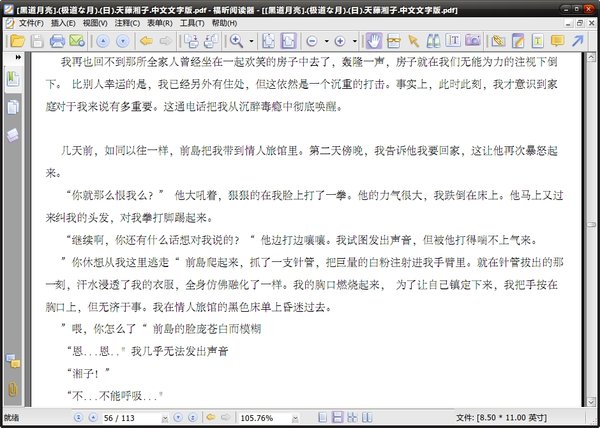Image resolution: width=600 pixels, height=428 pixels.
Task: Open the 文件(F) menu
Action: [31, 23]
